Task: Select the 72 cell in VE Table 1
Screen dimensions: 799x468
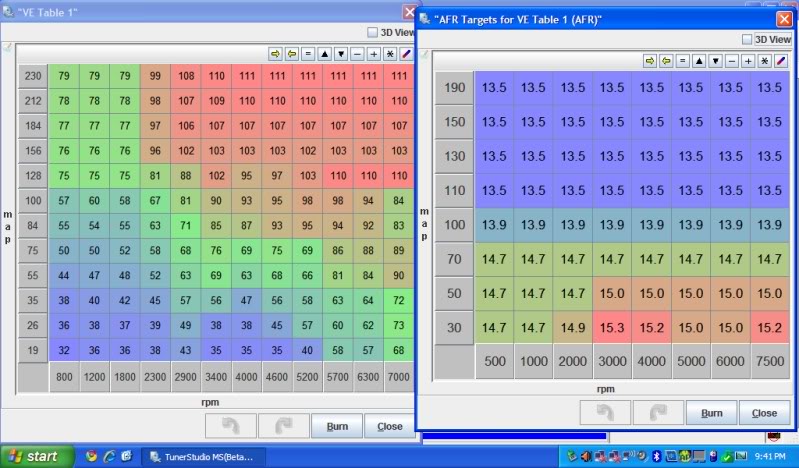Action: [398, 300]
